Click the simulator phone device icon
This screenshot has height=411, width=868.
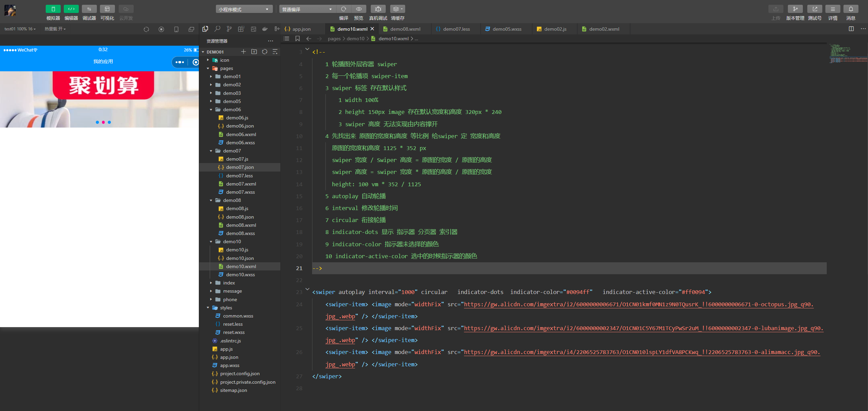click(176, 29)
